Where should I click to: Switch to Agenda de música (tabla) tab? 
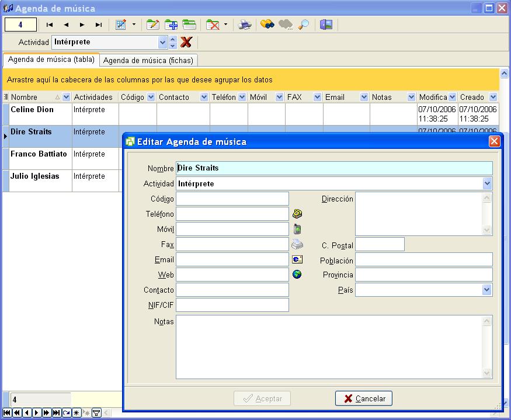click(x=51, y=60)
